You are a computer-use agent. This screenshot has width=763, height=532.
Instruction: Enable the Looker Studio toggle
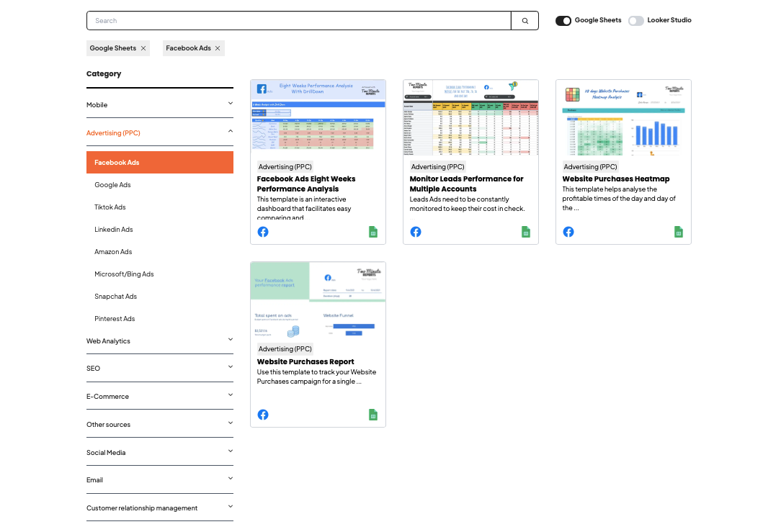(x=636, y=20)
